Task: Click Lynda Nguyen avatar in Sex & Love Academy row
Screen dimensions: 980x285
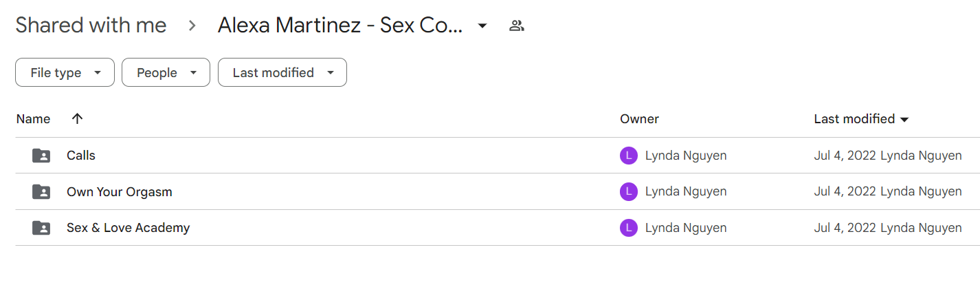Action: tap(628, 227)
